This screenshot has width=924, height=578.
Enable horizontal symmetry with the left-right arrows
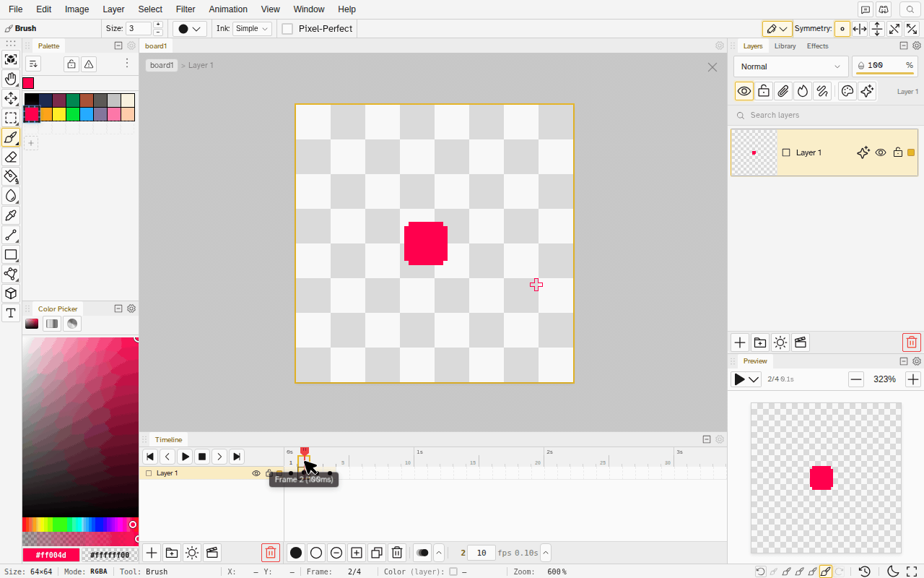point(860,29)
